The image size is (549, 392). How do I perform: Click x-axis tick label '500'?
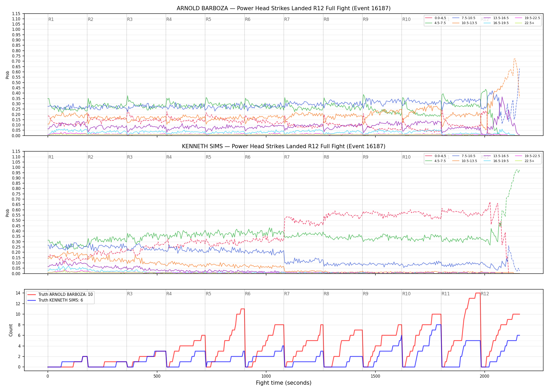157,376
